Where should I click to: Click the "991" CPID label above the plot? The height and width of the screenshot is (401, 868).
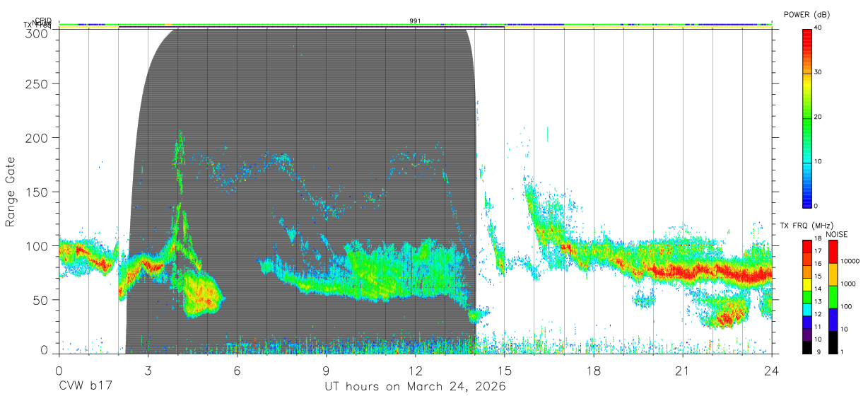coord(415,21)
